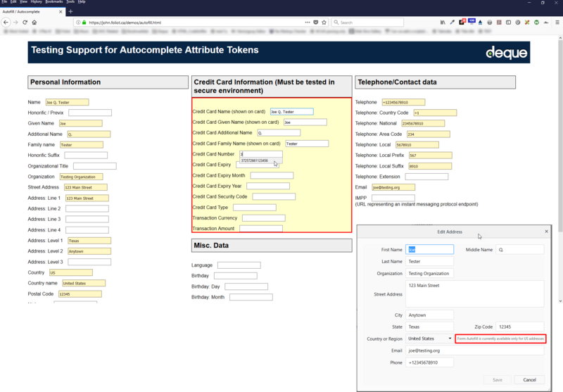The image size is (563, 392).
Task: Open the Library icon in the toolbar
Action: 443,23
